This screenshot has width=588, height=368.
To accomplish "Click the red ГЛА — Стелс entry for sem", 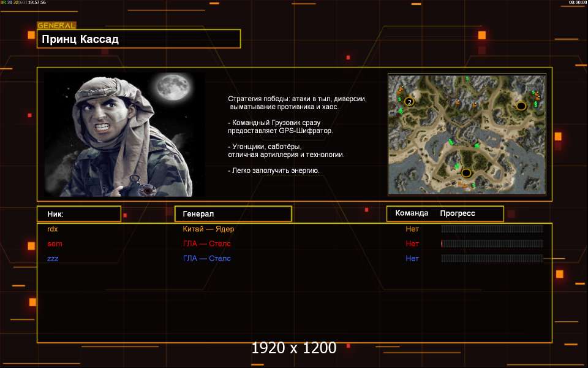I will point(206,243).
